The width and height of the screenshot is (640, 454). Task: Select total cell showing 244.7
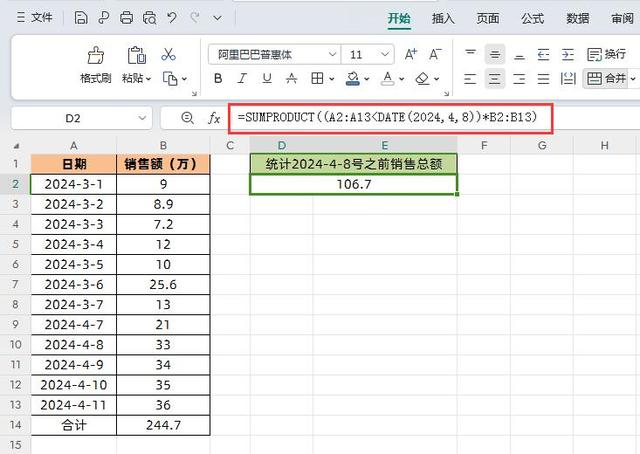(x=163, y=425)
